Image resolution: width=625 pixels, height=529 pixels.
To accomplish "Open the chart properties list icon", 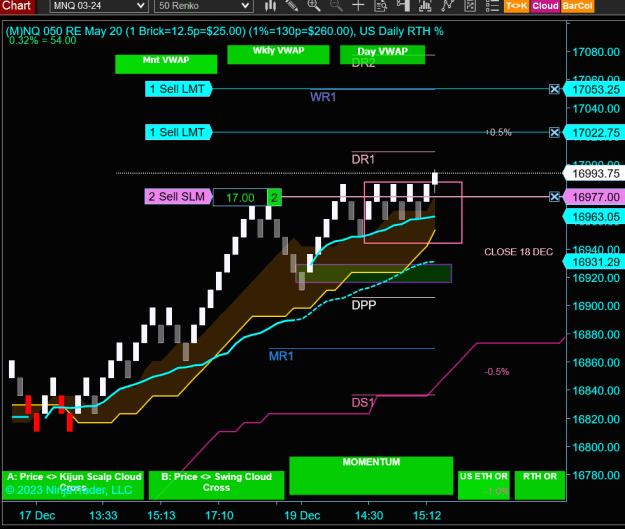I will [x=492, y=6].
